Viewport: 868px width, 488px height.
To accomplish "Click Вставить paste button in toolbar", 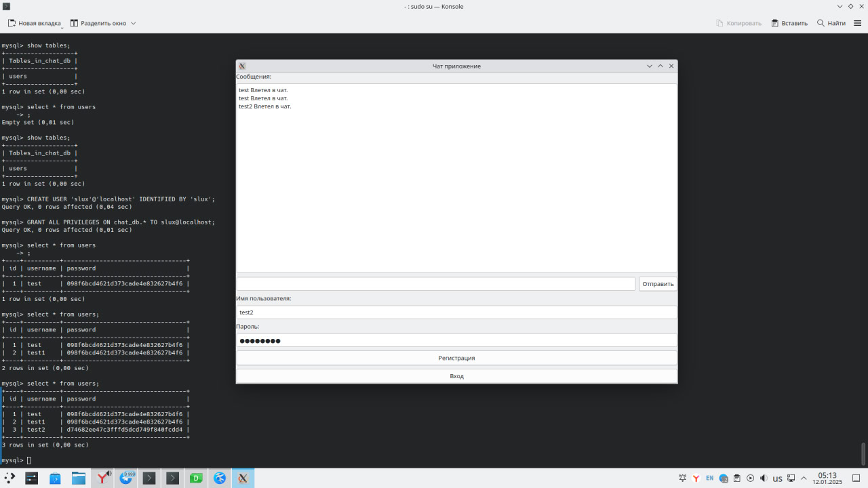I will click(789, 23).
